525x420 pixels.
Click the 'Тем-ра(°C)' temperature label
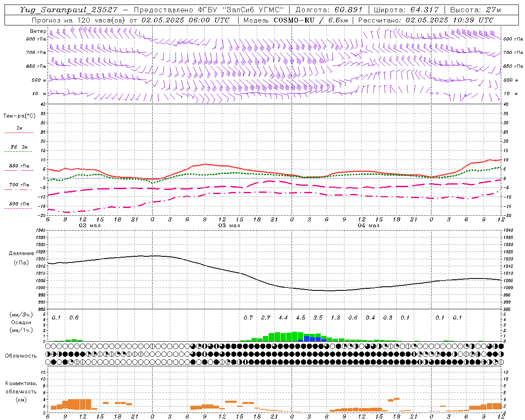point(19,116)
